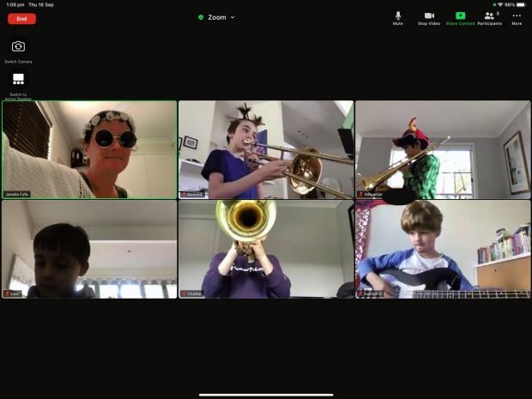
Task: Tap the green encryption shield icon
Action: [x=201, y=17]
